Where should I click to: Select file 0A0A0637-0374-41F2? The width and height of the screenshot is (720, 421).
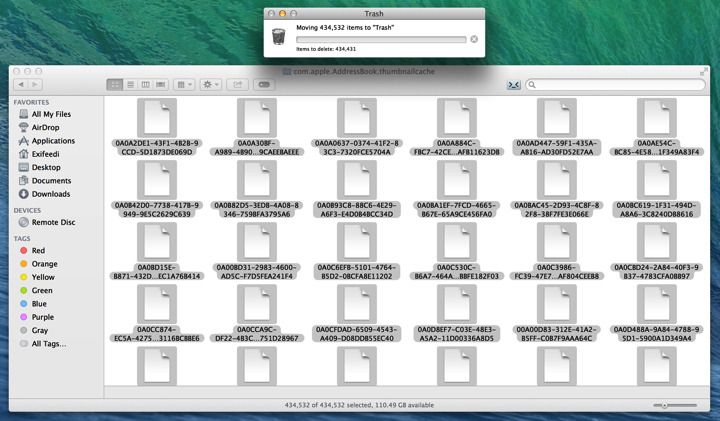point(357,128)
